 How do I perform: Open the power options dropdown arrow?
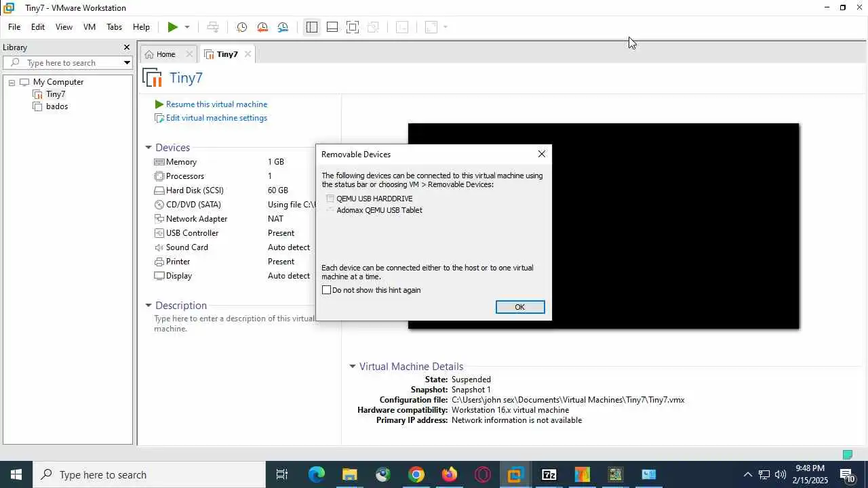(187, 27)
